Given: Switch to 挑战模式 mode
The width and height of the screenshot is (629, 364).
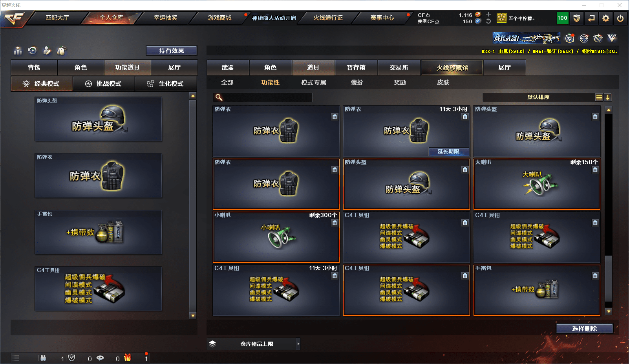Looking at the screenshot, I should [104, 84].
